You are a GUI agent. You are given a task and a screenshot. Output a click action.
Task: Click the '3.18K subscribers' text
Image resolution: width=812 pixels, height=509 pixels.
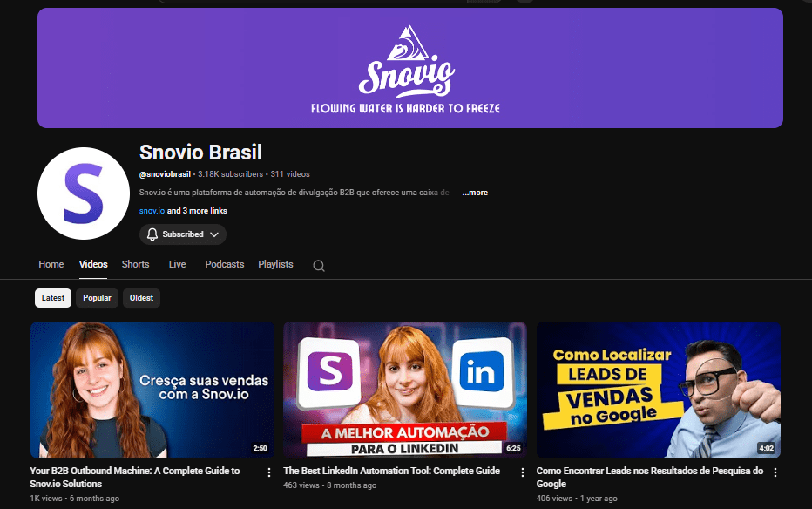point(231,174)
